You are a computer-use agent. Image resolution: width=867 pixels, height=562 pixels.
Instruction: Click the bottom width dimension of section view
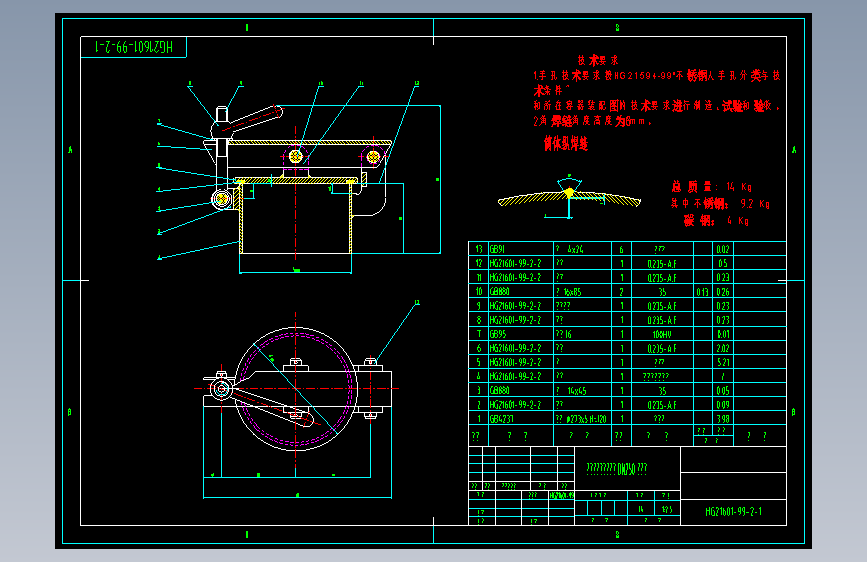coord(296,270)
